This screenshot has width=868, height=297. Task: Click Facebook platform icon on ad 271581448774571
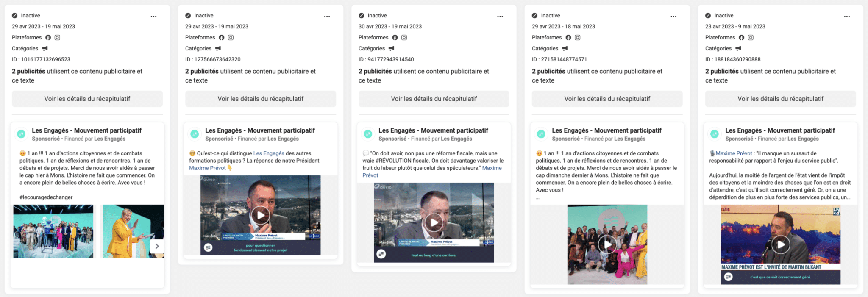tap(568, 38)
